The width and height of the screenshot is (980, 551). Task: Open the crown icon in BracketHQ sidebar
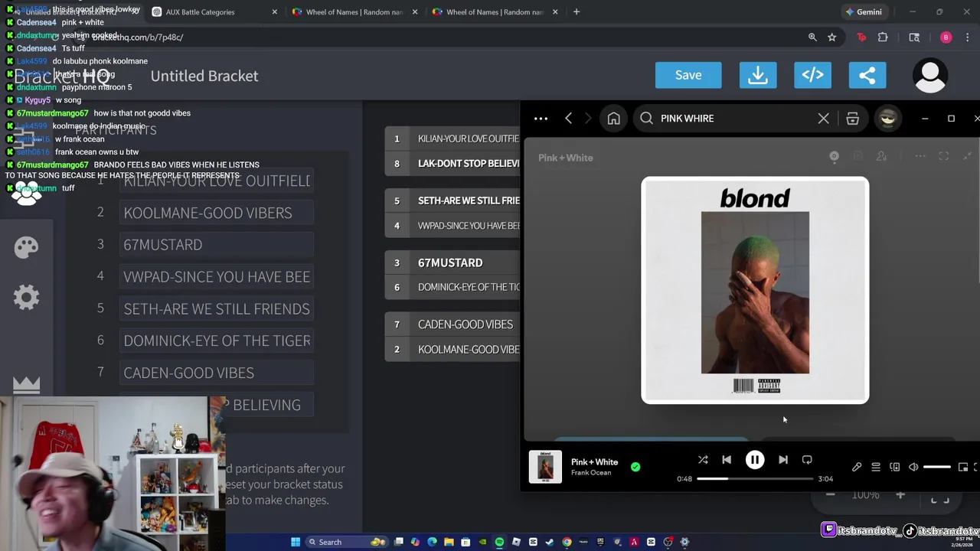click(26, 385)
